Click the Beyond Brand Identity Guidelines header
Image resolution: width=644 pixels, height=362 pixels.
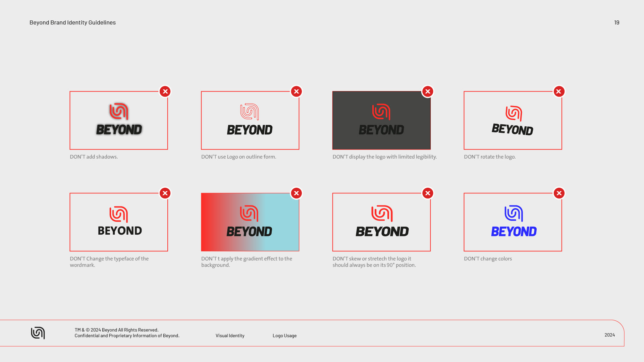pyautogui.click(x=72, y=22)
